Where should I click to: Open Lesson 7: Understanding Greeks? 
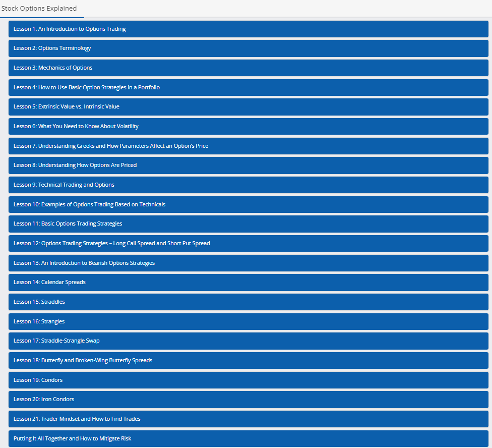point(248,146)
